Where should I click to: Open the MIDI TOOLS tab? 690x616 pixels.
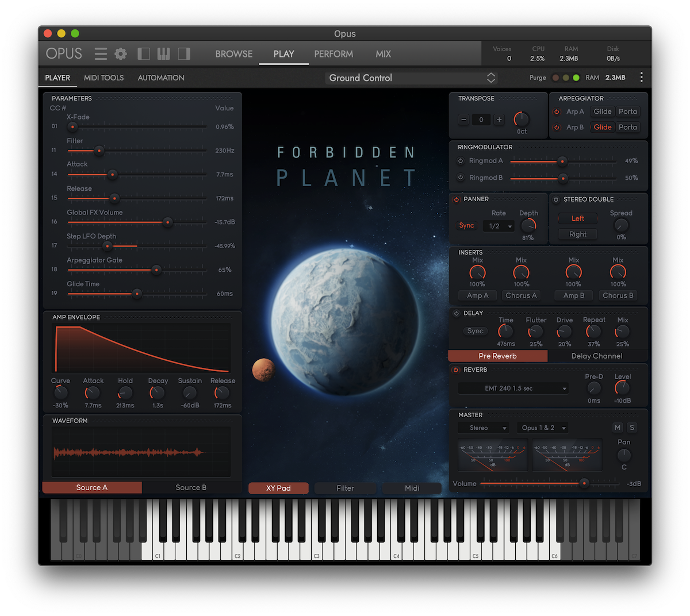coord(103,78)
